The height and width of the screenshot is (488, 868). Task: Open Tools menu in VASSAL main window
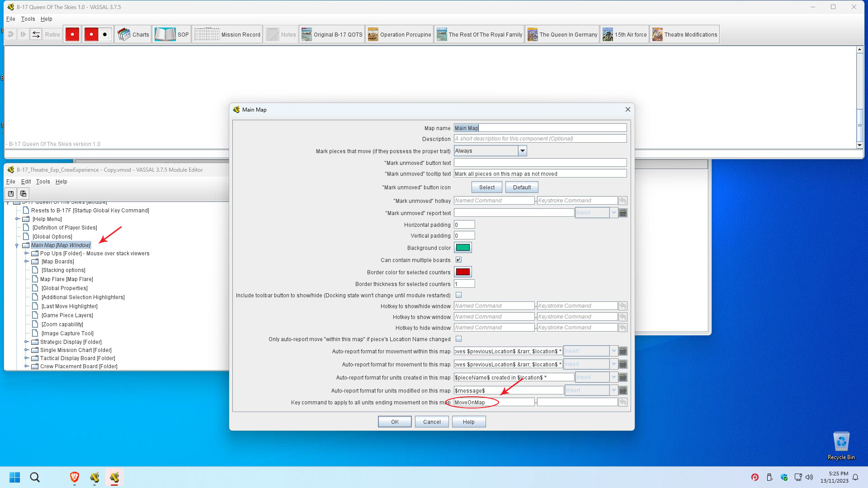coord(28,19)
